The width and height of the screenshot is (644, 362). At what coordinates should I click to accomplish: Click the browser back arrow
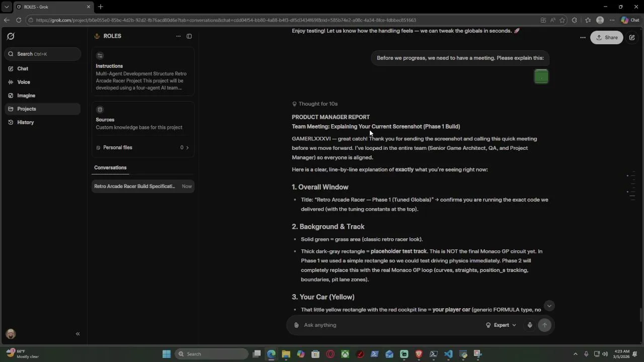[x=6, y=20]
